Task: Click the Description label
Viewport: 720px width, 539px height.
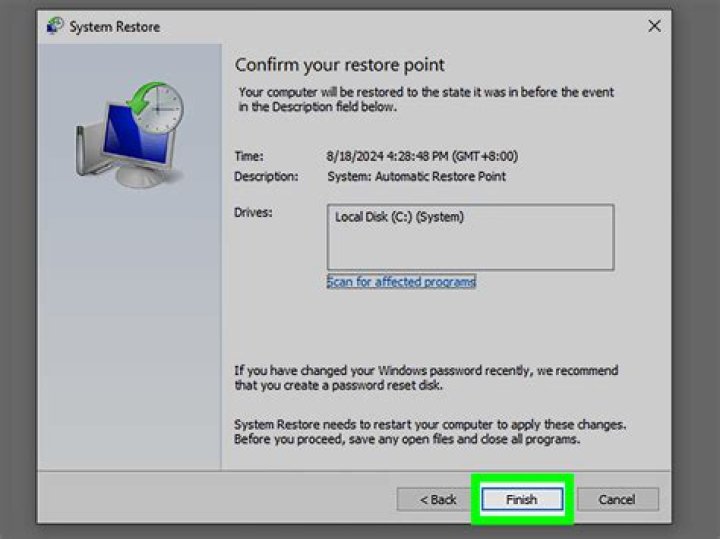Action: 266,176
